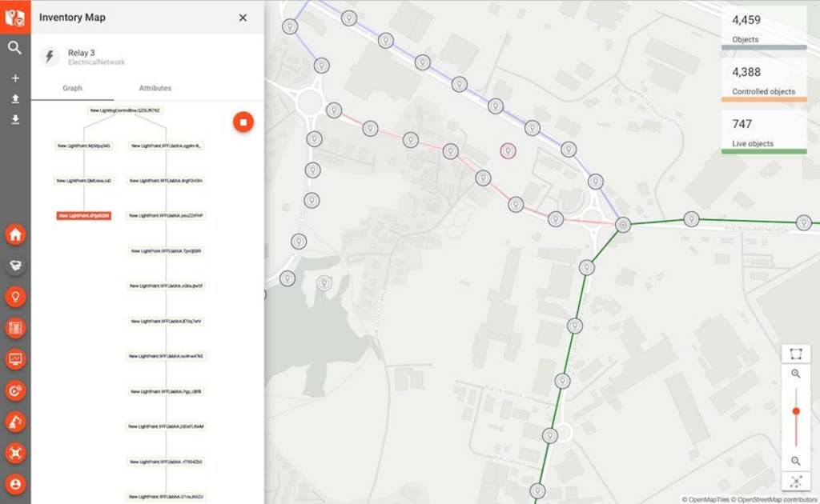Click the upload arrow icon in the sidebar
The height and width of the screenshot is (504, 820).
14,99
